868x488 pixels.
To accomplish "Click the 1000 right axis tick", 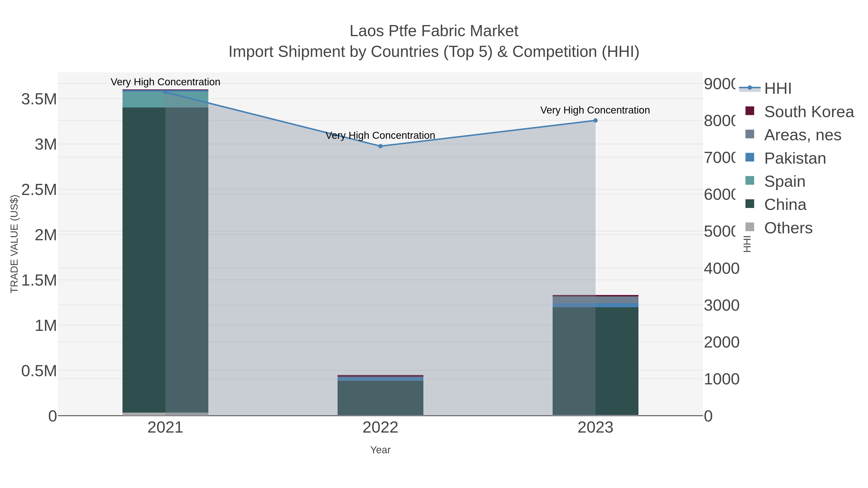I will coord(722,379).
